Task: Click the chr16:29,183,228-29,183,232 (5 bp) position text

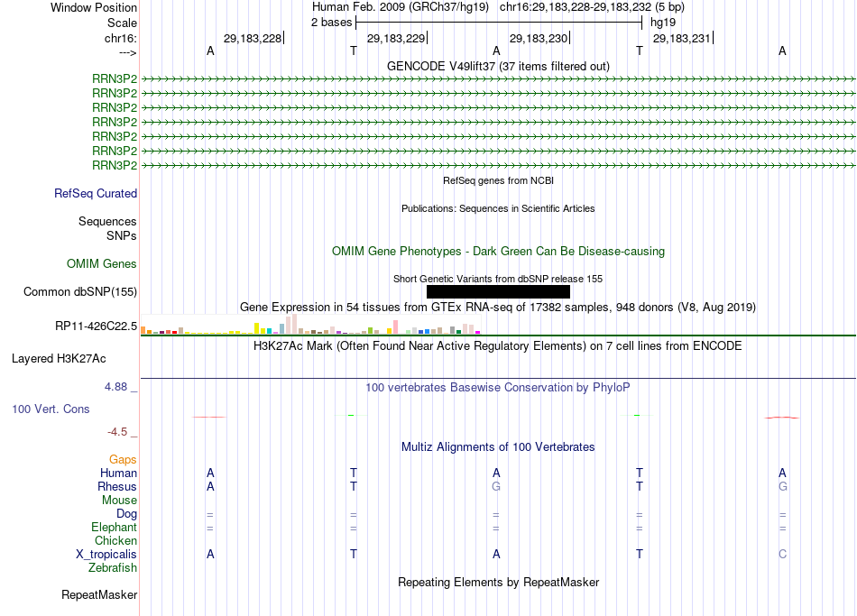Action: click(x=592, y=7)
